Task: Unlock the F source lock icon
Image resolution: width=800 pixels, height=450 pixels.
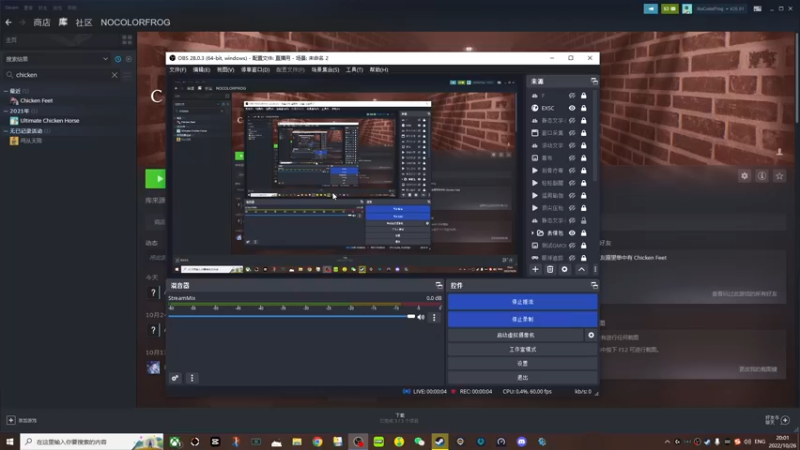Action: (584, 95)
